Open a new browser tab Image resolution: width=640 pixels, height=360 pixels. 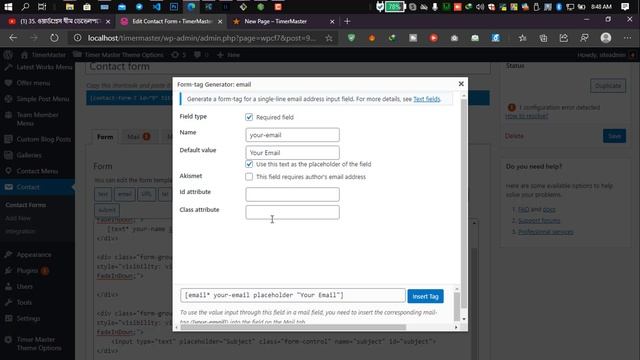347,21
